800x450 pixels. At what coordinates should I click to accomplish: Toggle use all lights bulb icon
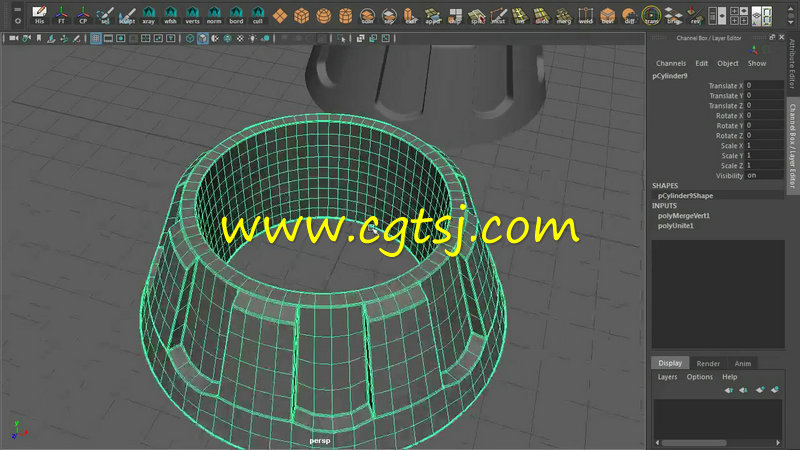(253, 38)
